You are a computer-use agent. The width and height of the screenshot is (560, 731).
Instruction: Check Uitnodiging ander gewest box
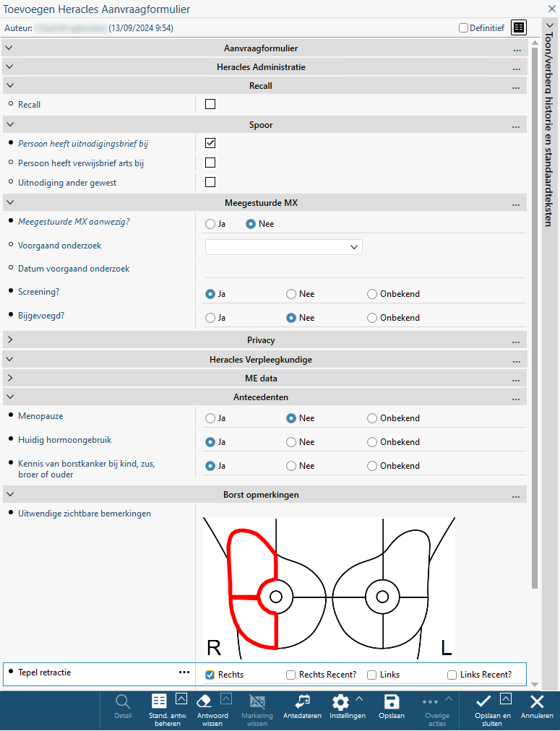pyautogui.click(x=210, y=182)
